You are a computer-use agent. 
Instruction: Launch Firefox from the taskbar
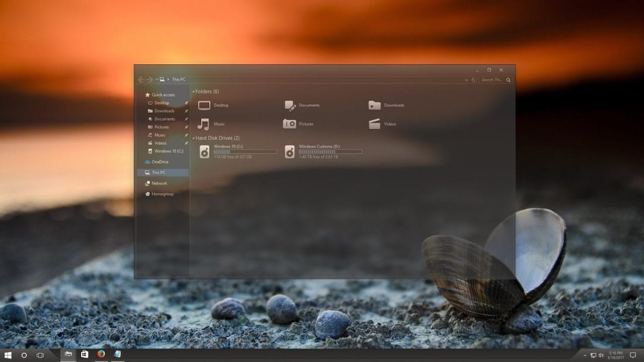coord(101,354)
